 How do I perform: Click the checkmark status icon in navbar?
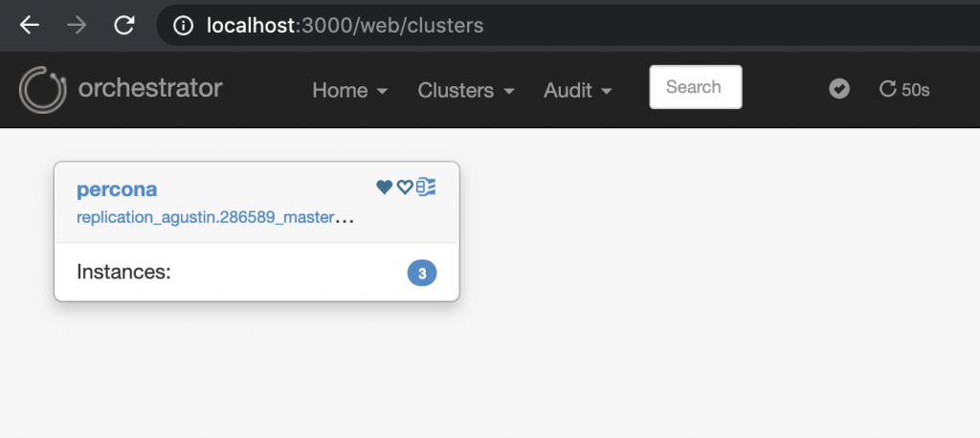[x=838, y=89]
